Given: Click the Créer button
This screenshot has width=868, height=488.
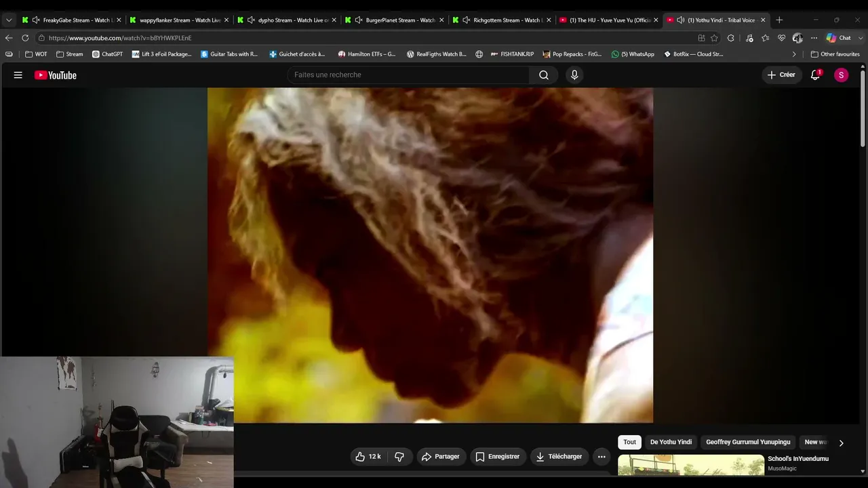Looking at the screenshot, I should tap(782, 75).
